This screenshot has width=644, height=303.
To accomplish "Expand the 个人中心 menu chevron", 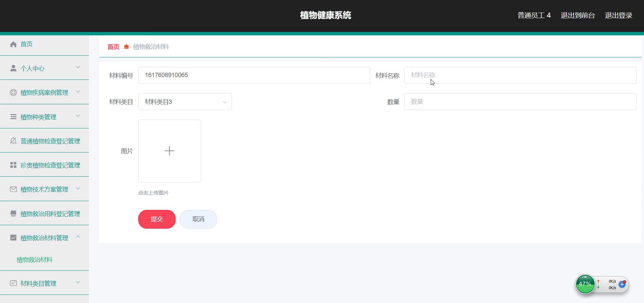I will coord(78,67).
